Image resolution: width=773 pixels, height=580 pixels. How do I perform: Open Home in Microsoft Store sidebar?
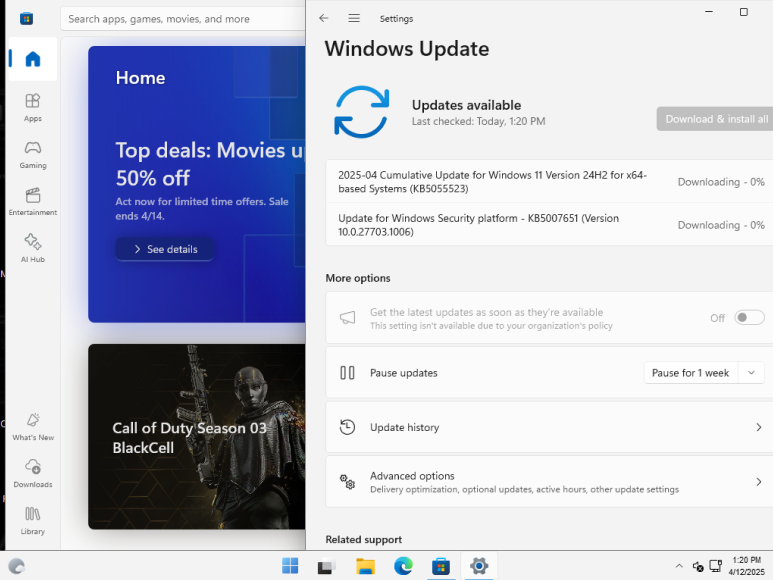click(33, 59)
